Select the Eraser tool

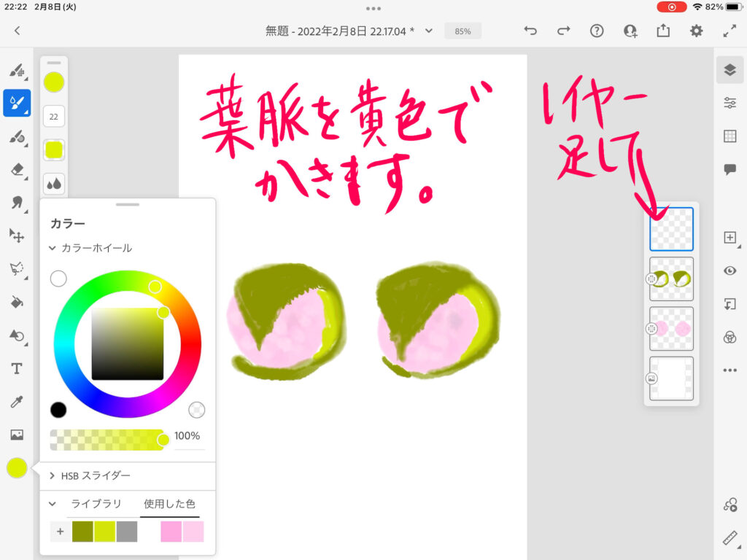[x=17, y=169]
